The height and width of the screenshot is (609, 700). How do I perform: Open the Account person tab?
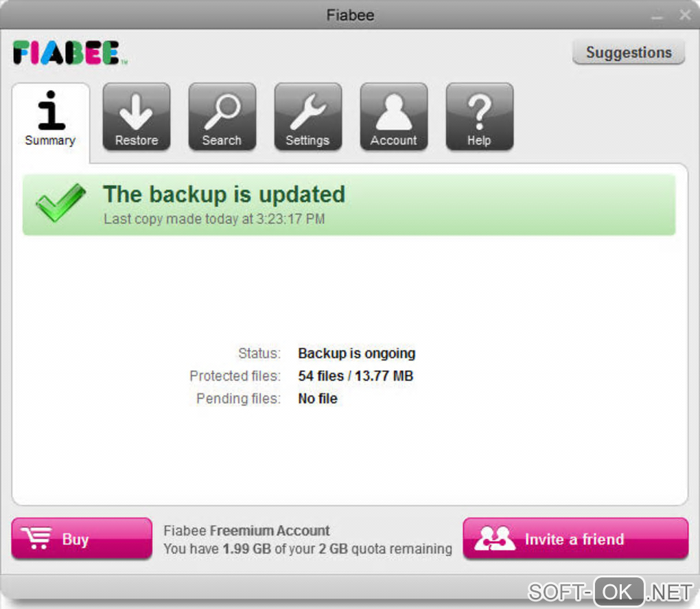pyautogui.click(x=393, y=117)
